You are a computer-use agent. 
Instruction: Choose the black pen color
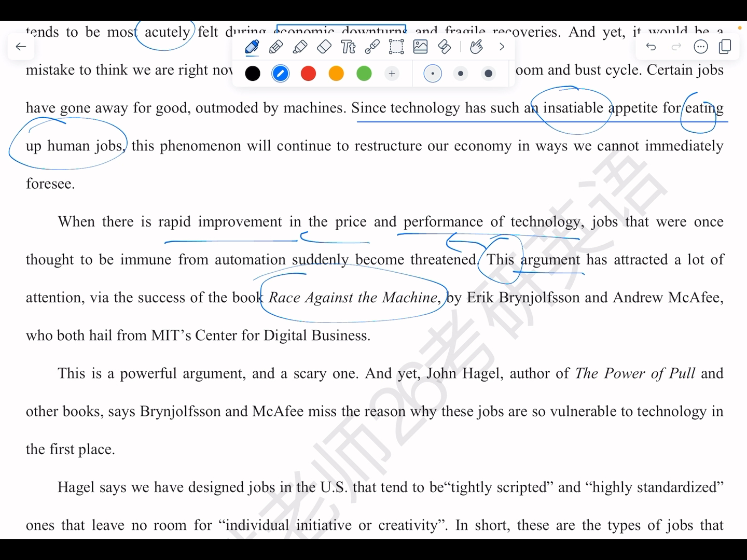[253, 74]
